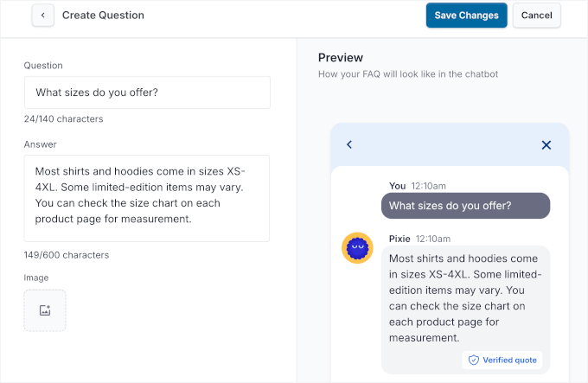588x383 pixels.
Task: Click the Verified quote badge
Action: pyautogui.click(x=502, y=361)
